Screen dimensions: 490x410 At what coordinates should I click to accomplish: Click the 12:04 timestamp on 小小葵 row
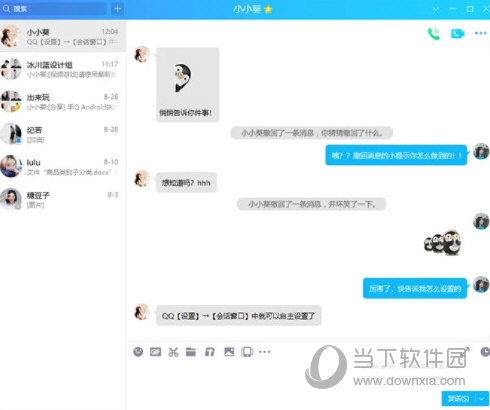point(110,31)
